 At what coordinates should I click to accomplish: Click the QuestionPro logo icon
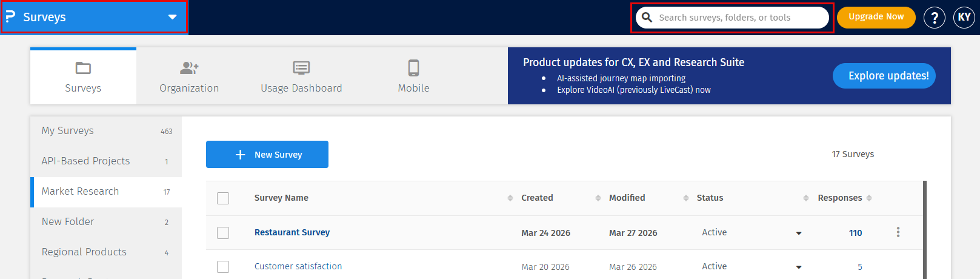click(10, 17)
